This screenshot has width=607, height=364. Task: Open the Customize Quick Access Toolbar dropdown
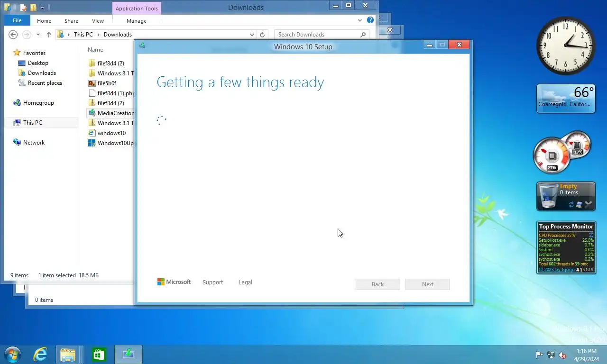[x=42, y=8]
